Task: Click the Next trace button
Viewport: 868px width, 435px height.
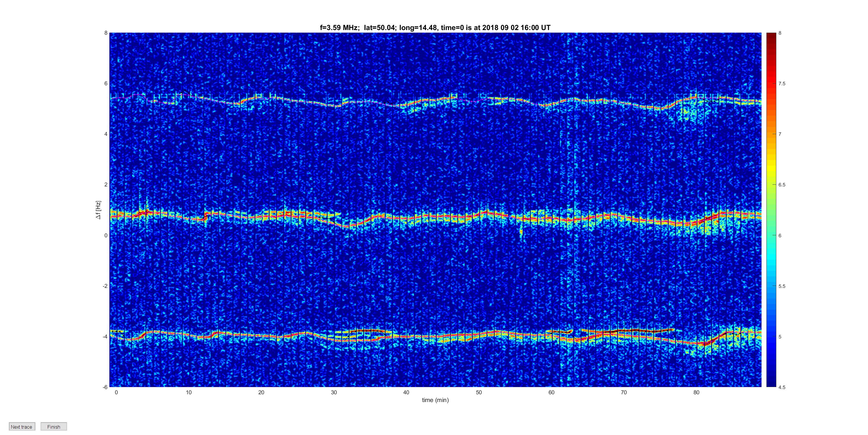Action: (x=22, y=427)
